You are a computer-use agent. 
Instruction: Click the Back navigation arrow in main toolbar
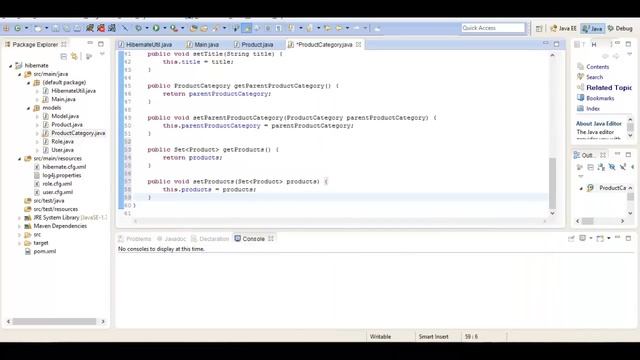click(338, 28)
